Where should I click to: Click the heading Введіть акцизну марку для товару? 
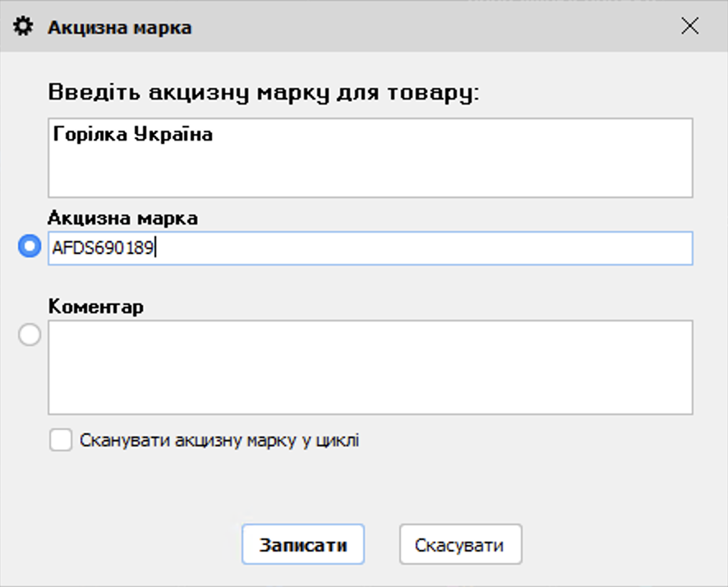[x=263, y=91]
